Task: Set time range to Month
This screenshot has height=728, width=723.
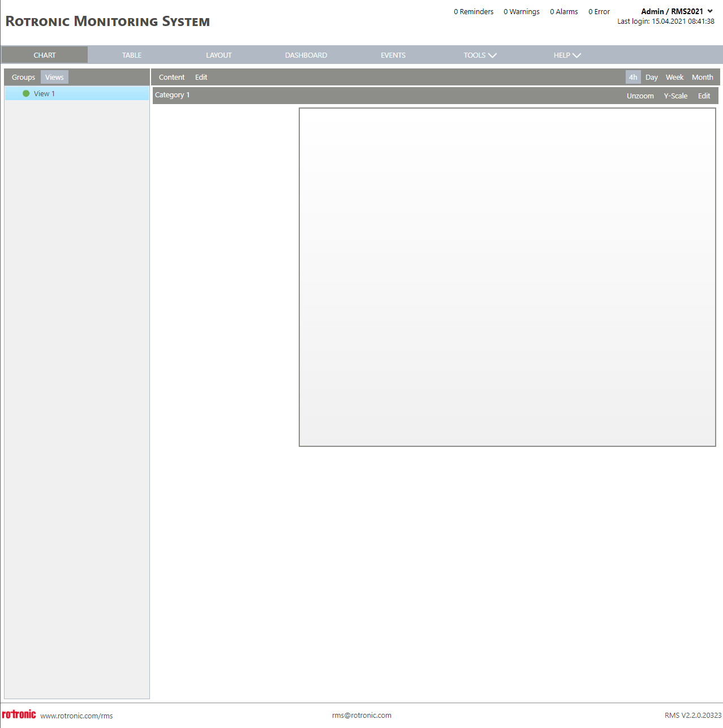Action: [x=703, y=77]
